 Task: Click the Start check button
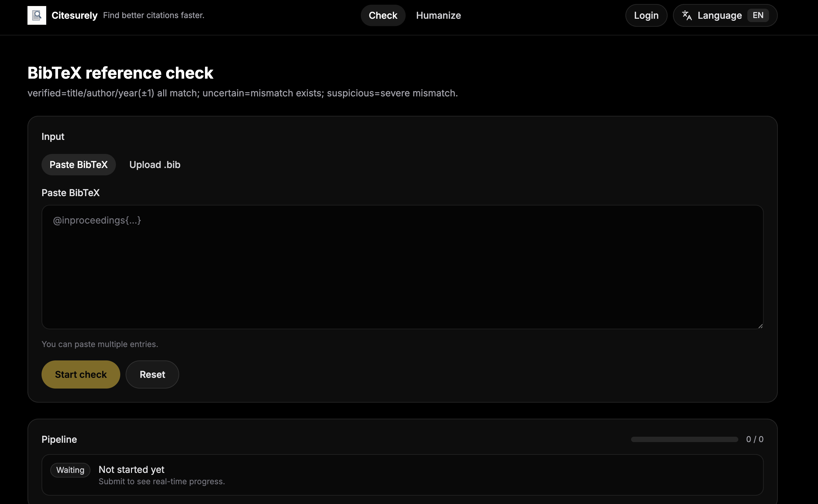pos(81,374)
